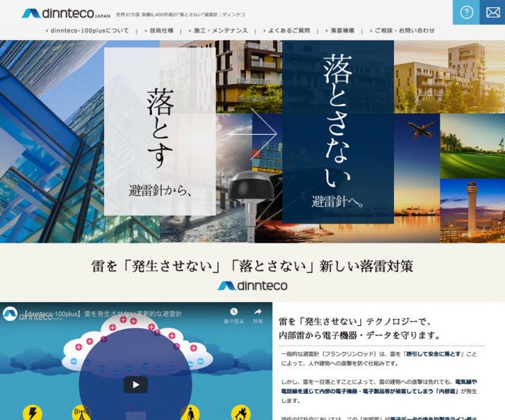Click the dinnteco JAPAN header logo
This screenshot has width=505, height=420.
[x=66, y=13]
